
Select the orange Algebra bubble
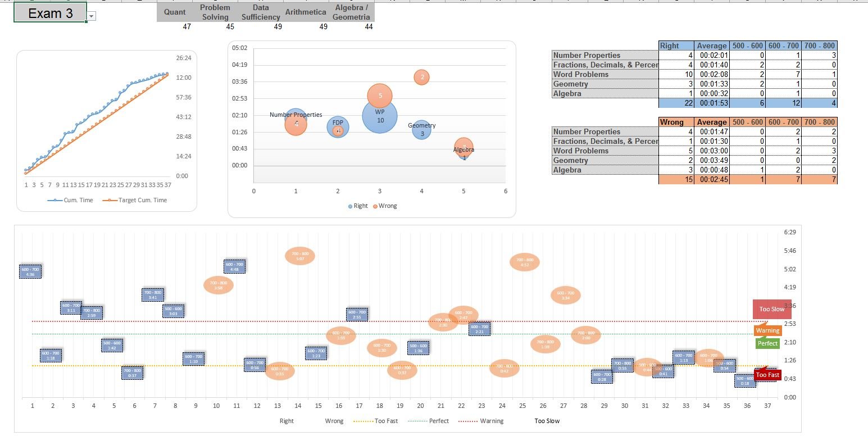pos(463,148)
